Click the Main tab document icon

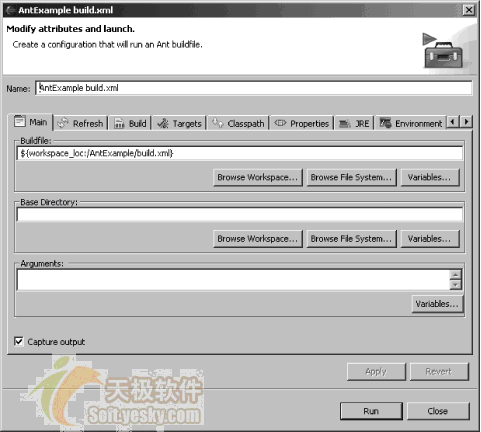click(x=20, y=121)
